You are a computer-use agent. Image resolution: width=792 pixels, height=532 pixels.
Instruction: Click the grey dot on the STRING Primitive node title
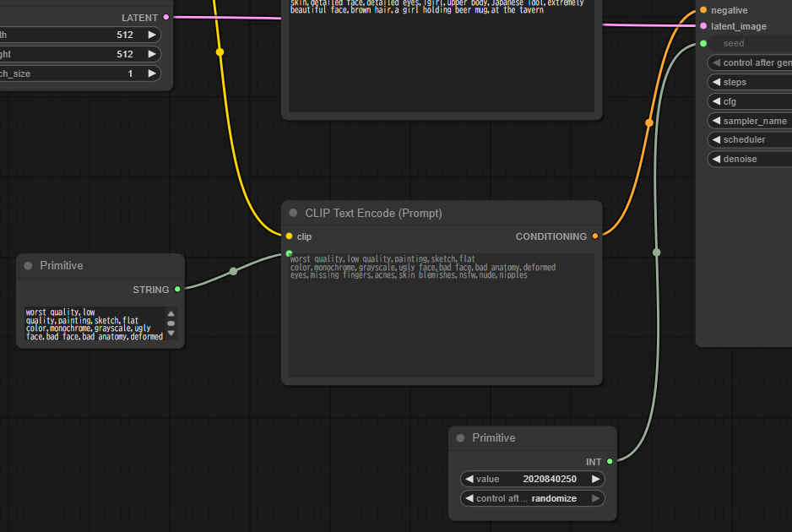tap(28, 266)
